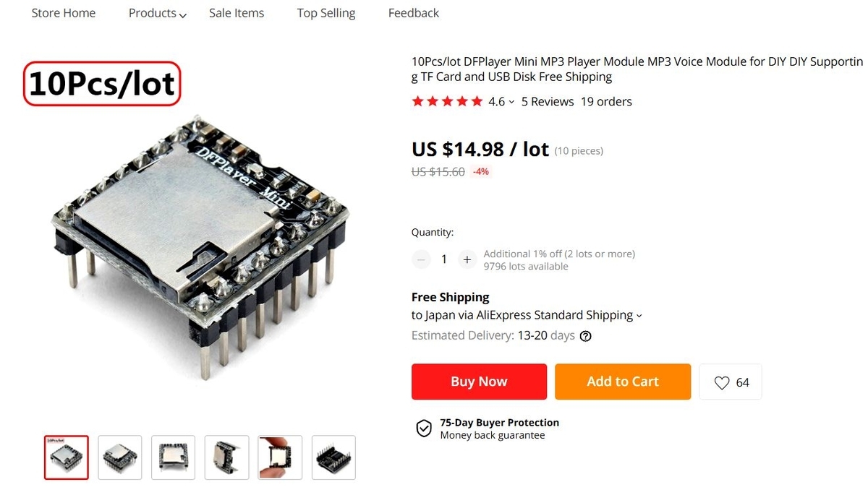
Task: Expand AliExpress Standard Shipping options
Action: 639,316
